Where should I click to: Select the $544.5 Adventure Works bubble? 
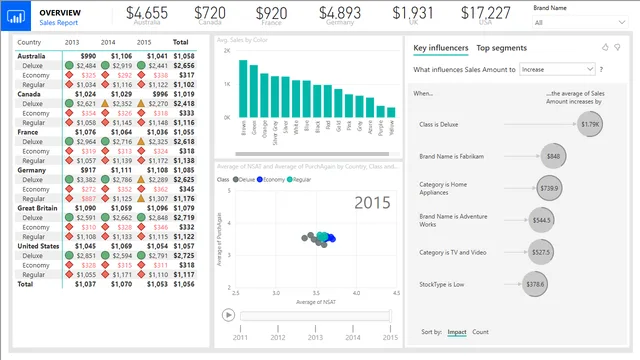541,220
